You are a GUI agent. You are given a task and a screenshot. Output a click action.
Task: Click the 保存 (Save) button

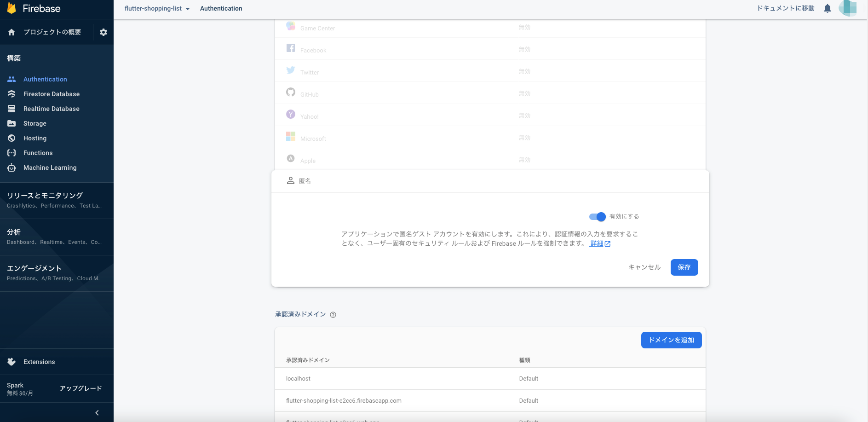[684, 267]
